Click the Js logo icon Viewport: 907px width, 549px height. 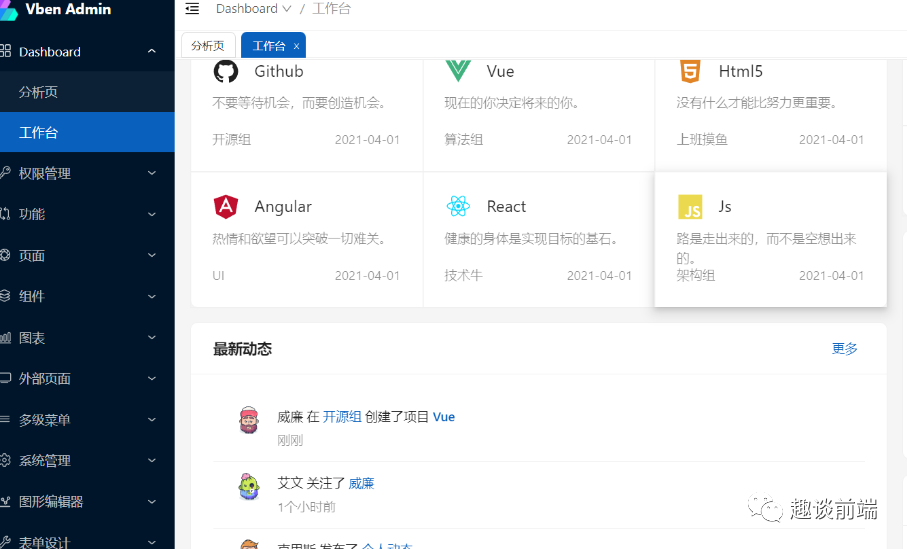pyautogui.click(x=690, y=207)
